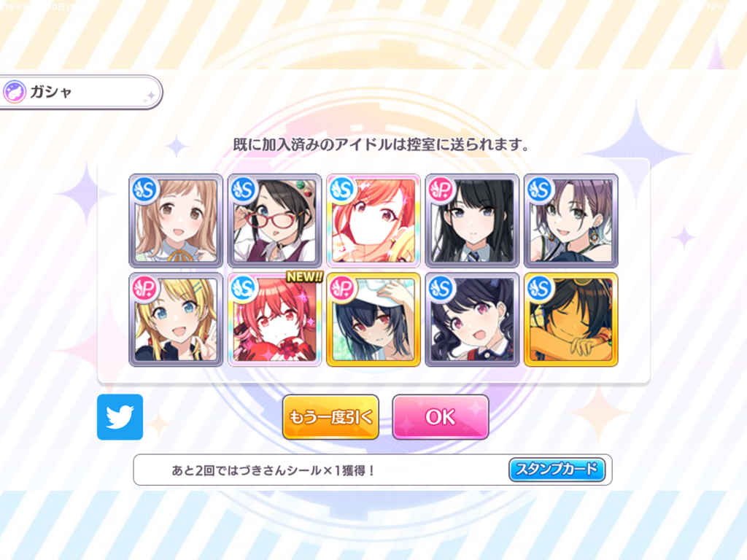The image size is (747, 560).
Task: Select the blonde blue-eyed idol card
Action: 176,319
